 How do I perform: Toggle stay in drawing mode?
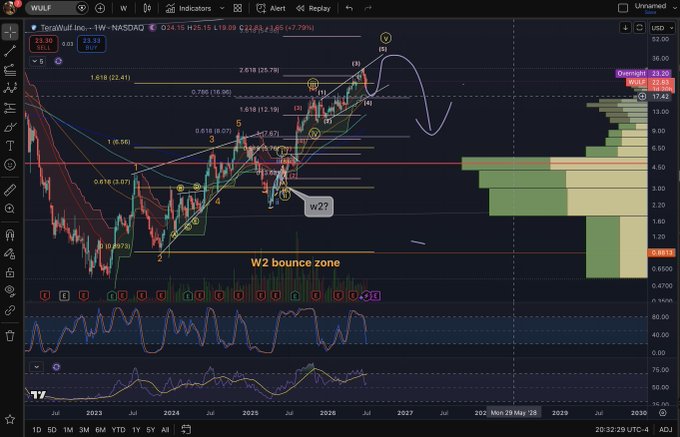[10, 254]
